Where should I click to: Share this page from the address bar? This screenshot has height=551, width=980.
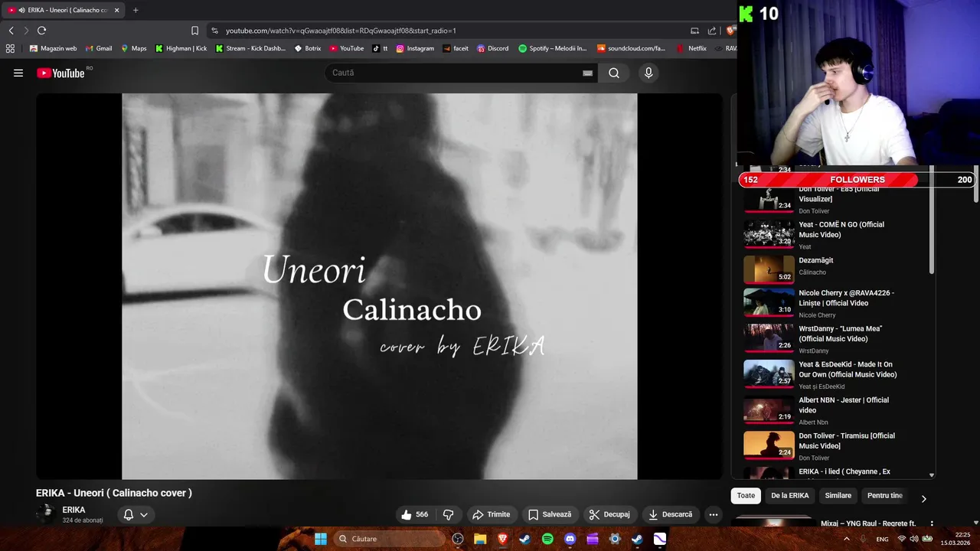[x=712, y=31]
